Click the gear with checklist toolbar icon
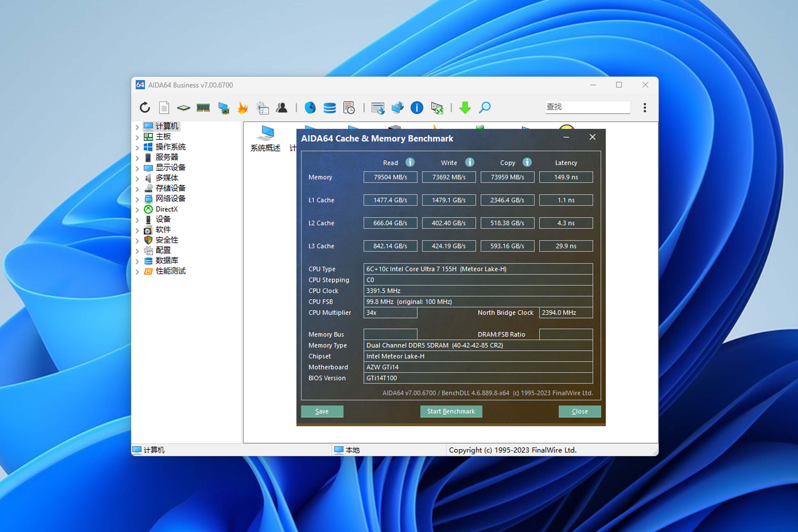Image resolution: width=798 pixels, height=532 pixels. click(x=262, y=107)
